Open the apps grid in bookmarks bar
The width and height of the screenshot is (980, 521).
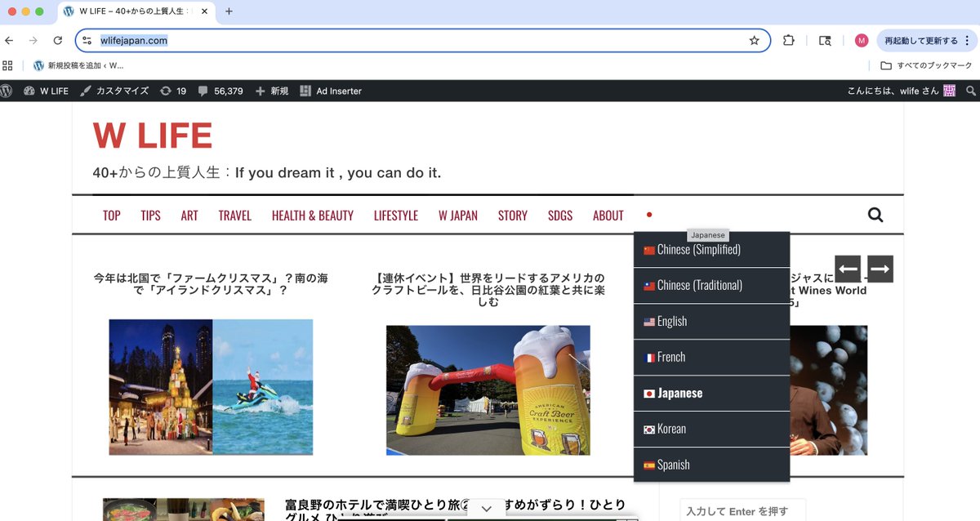7,65
